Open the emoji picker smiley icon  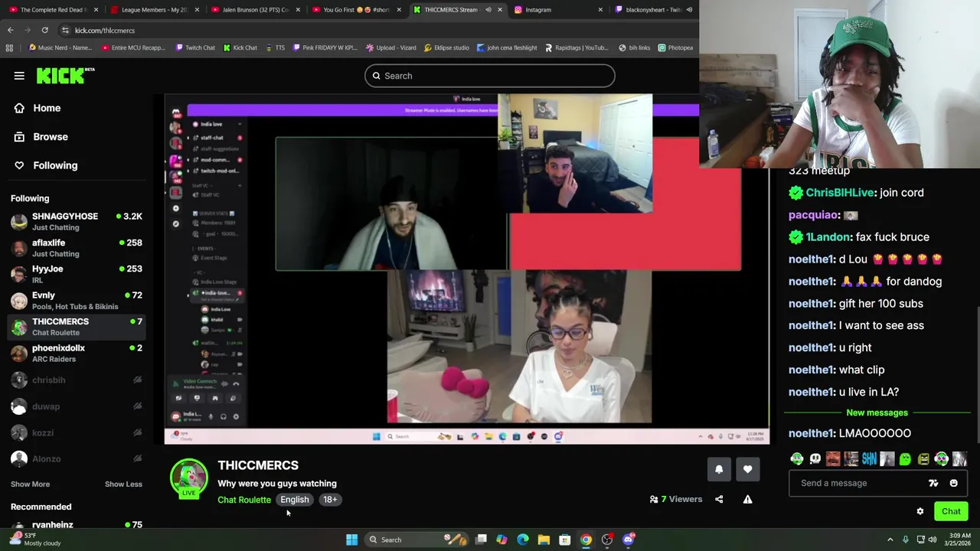pos(953,483)
